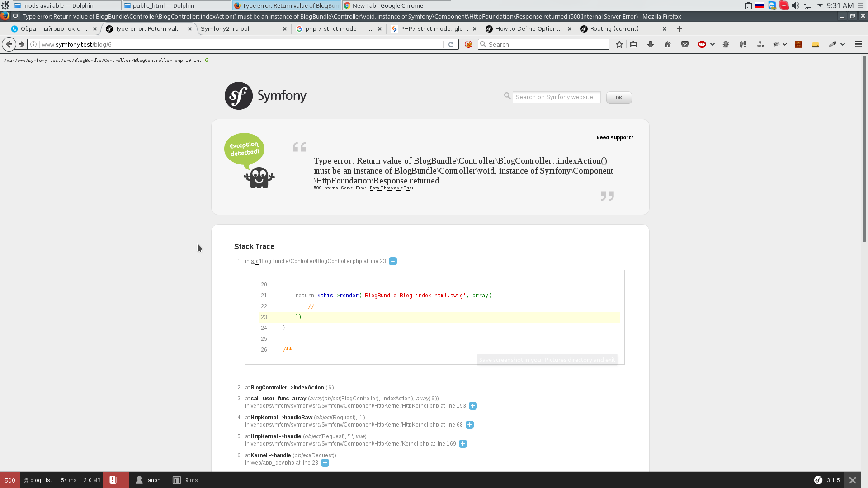The height and width of the screenshot is (488, 868).
Task: Expand the Kernel.php line 169 trace
Action: pos(463,444)
